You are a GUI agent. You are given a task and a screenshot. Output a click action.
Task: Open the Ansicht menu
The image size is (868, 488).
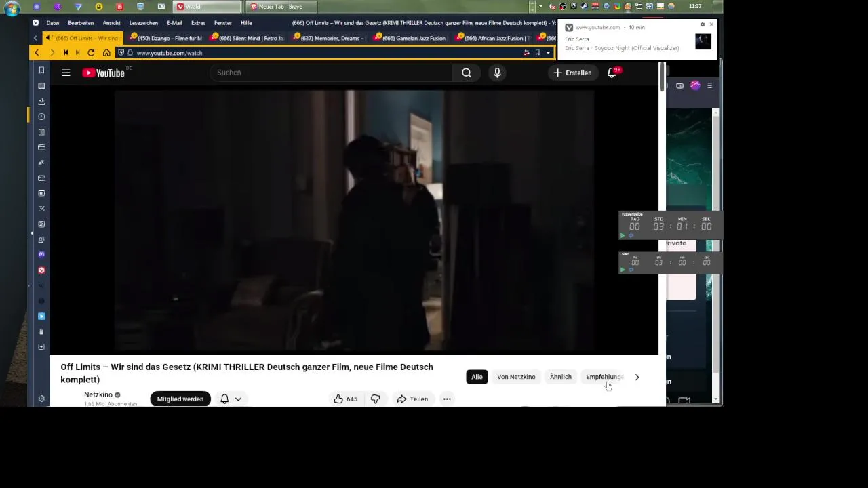(111, 23)
